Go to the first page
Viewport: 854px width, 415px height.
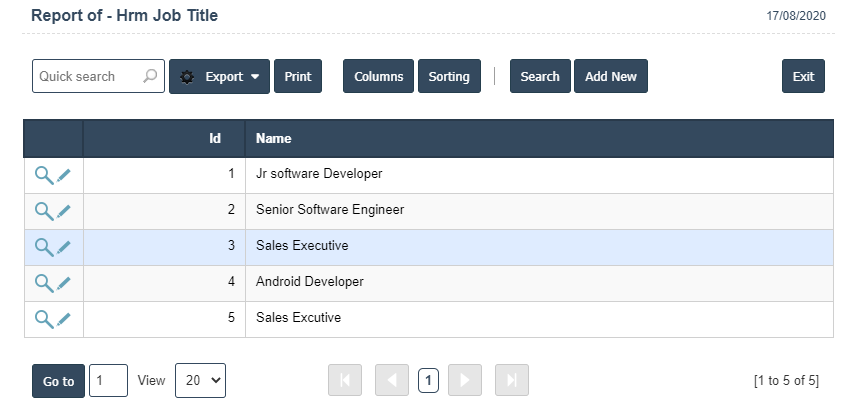pos(345,380)
